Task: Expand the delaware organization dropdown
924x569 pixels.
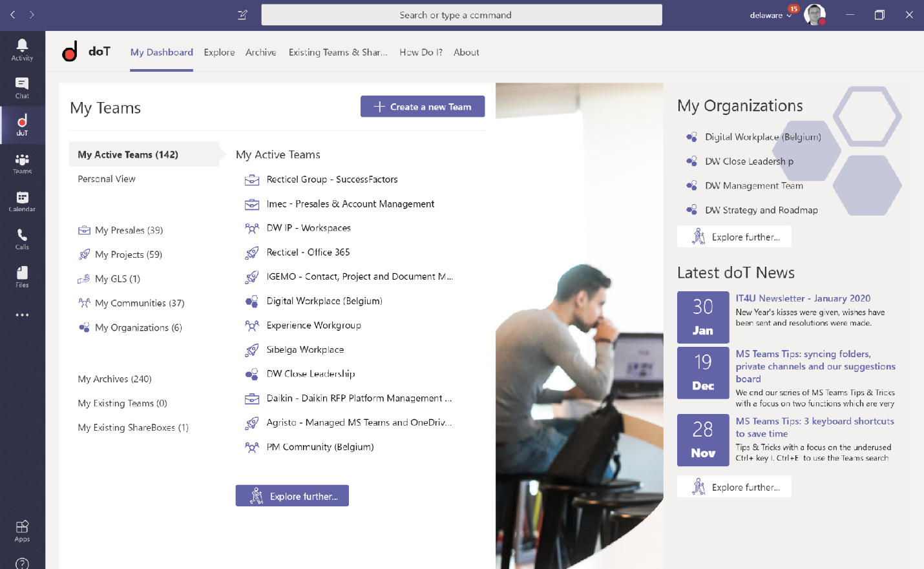Action: (x=770, y=16)
